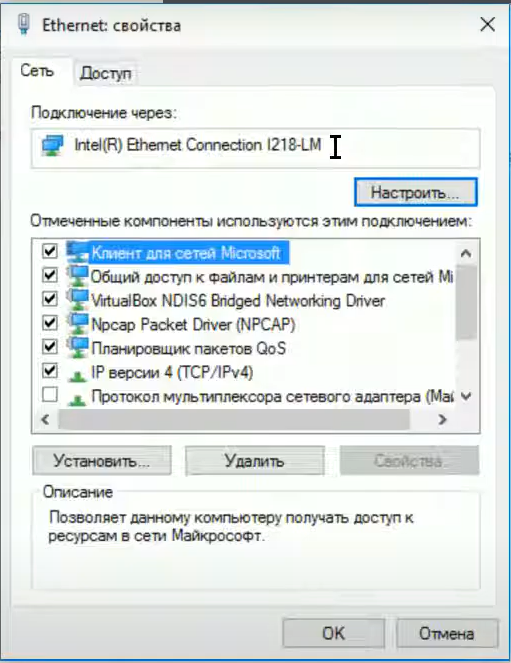Click the Отмена button
The width and height of the screenshot is (511, 663).
coord(447,633)
